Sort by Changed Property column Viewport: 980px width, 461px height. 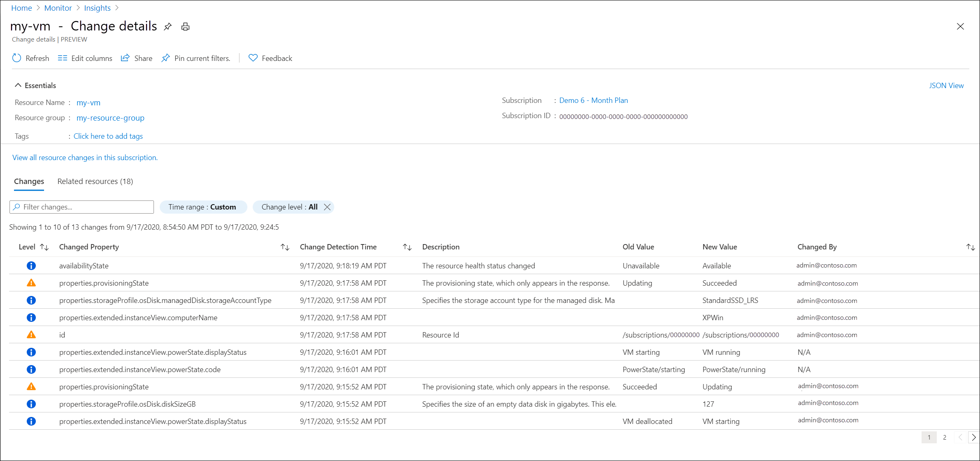(285, 247)
